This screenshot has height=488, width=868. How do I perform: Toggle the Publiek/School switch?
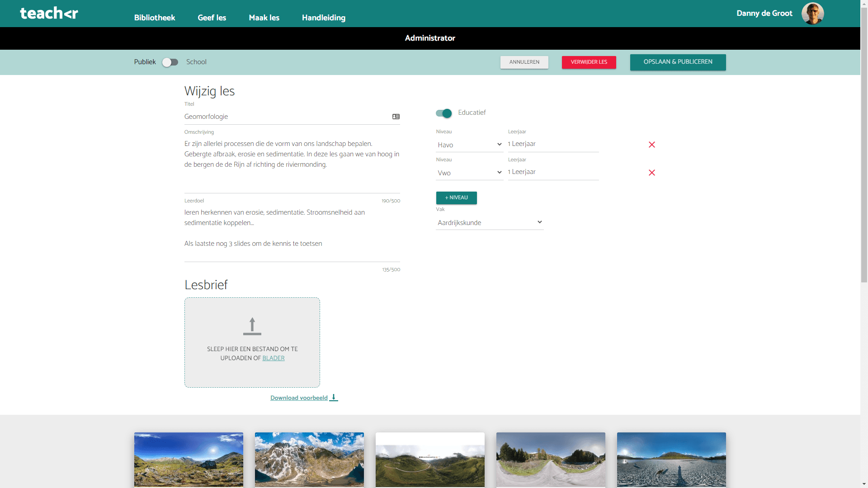pos(170,62)
